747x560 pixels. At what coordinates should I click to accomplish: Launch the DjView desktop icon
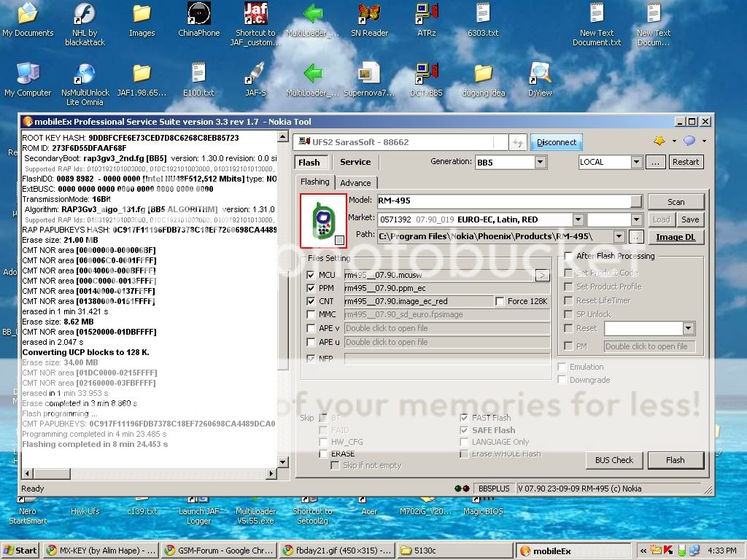[540, 80]
